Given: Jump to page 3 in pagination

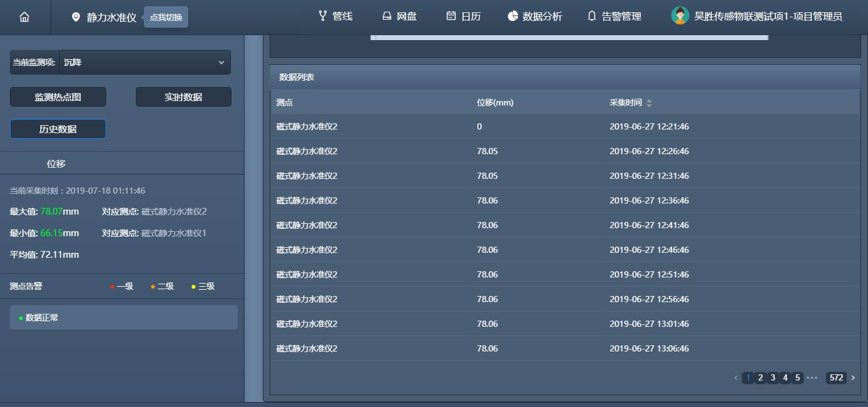Looking at the screenshot, I should (x=773, y=378).
